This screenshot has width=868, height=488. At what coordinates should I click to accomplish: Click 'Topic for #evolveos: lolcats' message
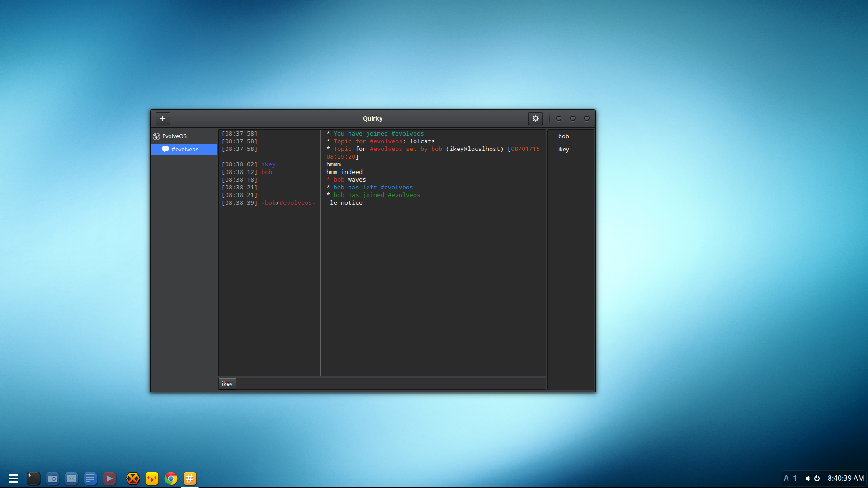pos(381,141)
